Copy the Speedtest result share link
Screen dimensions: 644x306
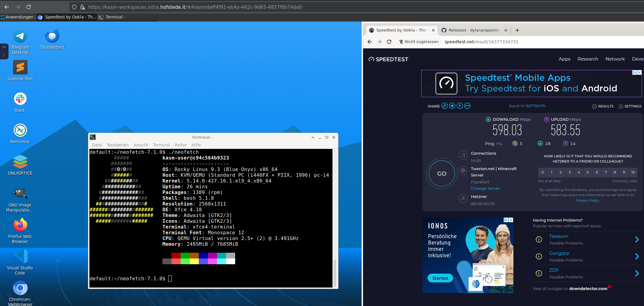pos(445,106)
